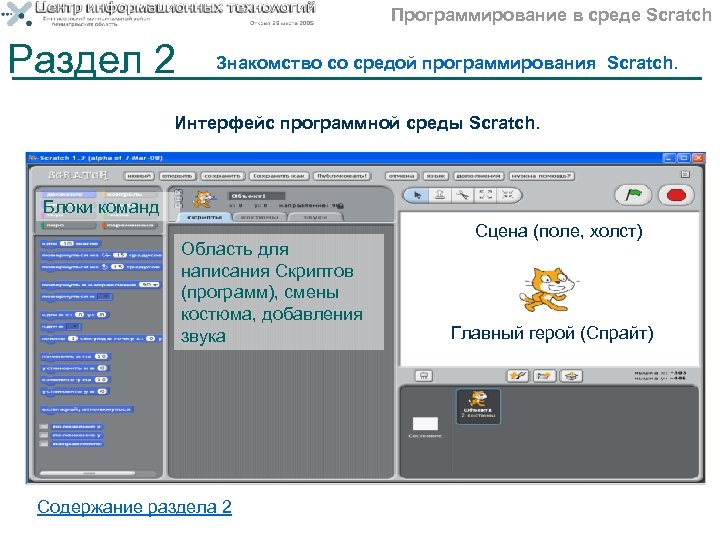
Task: Select the 'перо' block category
Action: pos(68,225)
